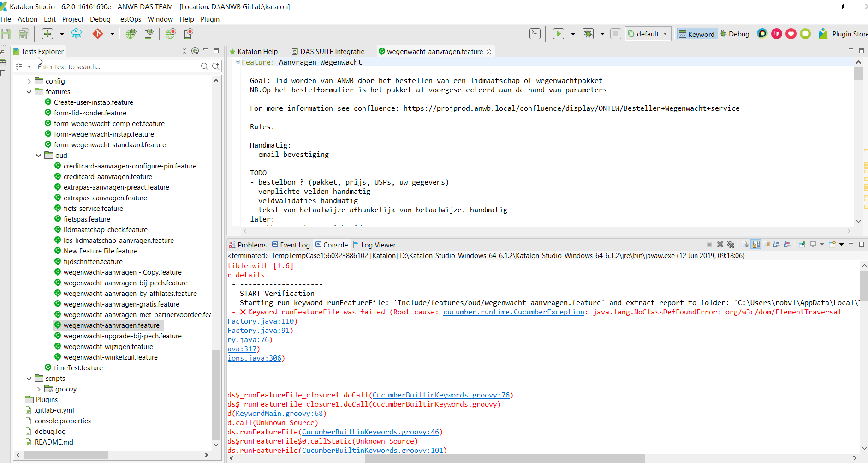Image resolution: width=868 pixels, height=463 pixels.
Task: Toggle show console on standard output
Action: (777, 245)
